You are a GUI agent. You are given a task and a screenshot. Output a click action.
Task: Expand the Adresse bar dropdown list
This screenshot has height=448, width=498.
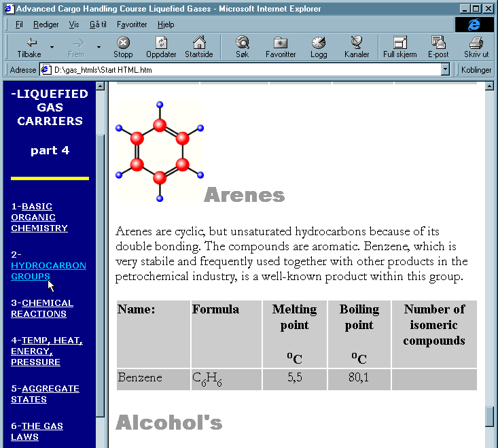click(x=445, y=69)
